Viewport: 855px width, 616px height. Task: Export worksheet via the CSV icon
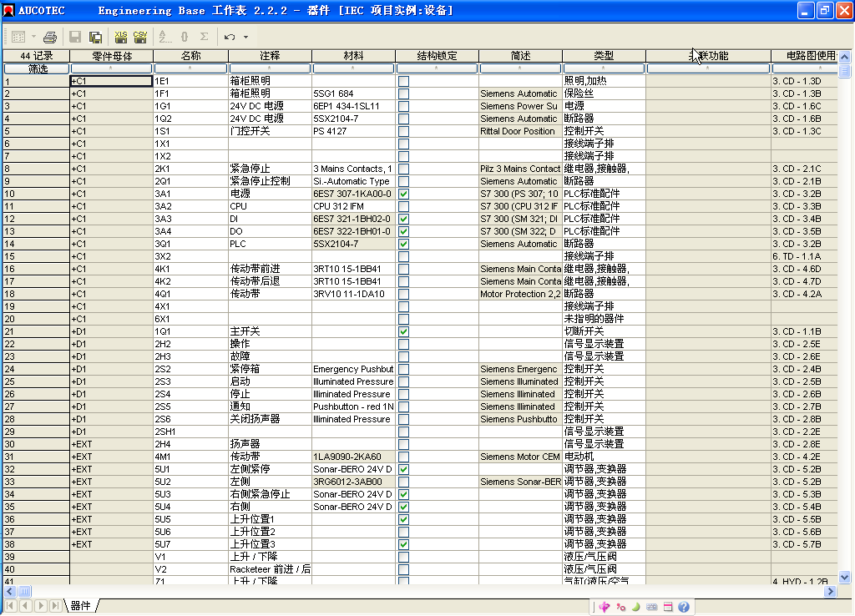140,37
